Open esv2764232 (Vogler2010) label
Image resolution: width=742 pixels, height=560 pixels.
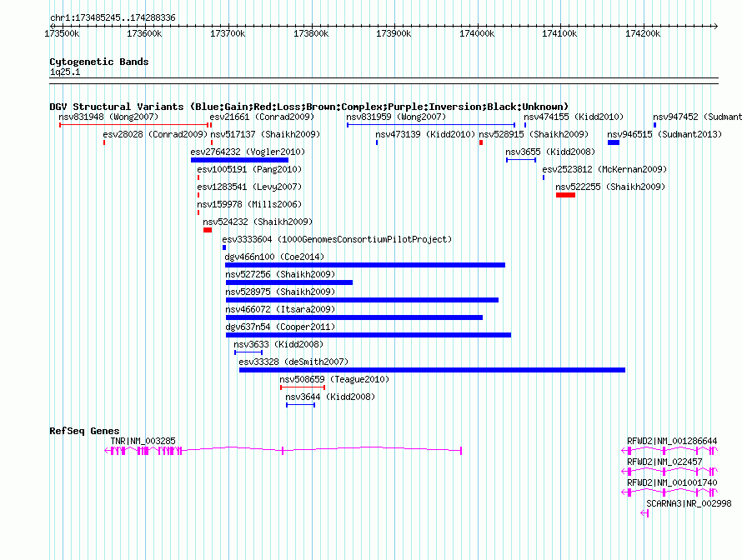click(x=248, y=152)
